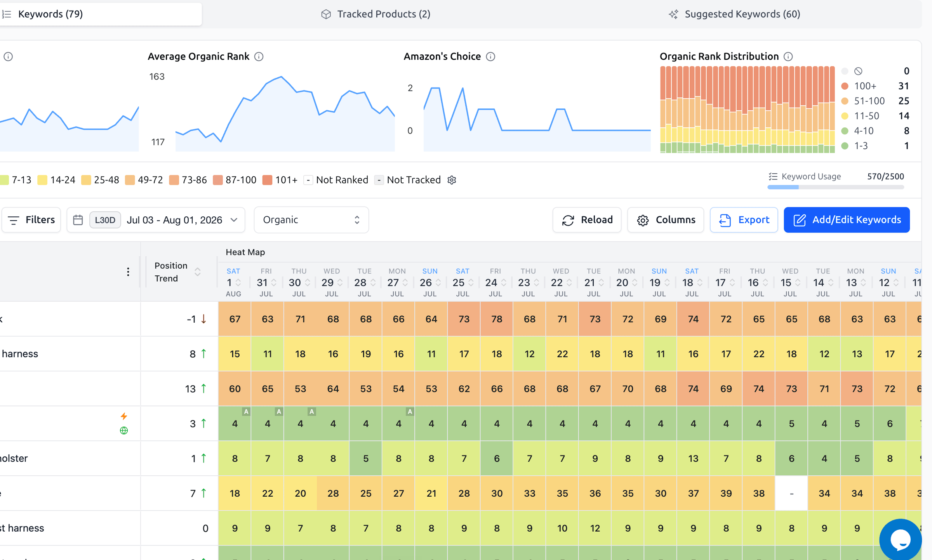Switch to the Suggested Keywords tab

734,14
